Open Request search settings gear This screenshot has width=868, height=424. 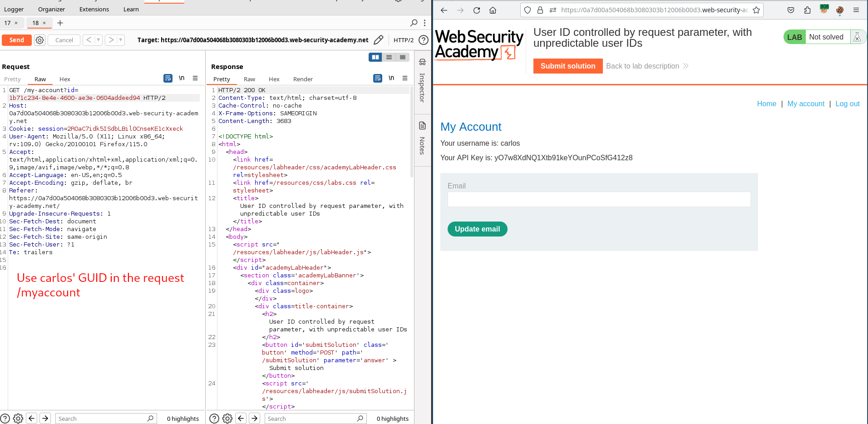[18, 419]
